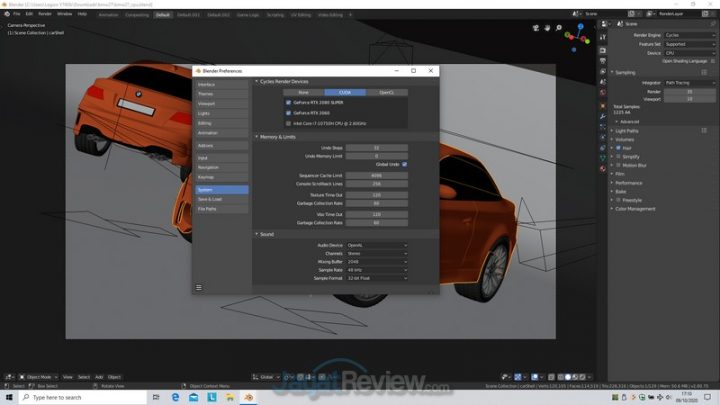Open the Render Engine dropdown
720x405 pixels.
690,35
